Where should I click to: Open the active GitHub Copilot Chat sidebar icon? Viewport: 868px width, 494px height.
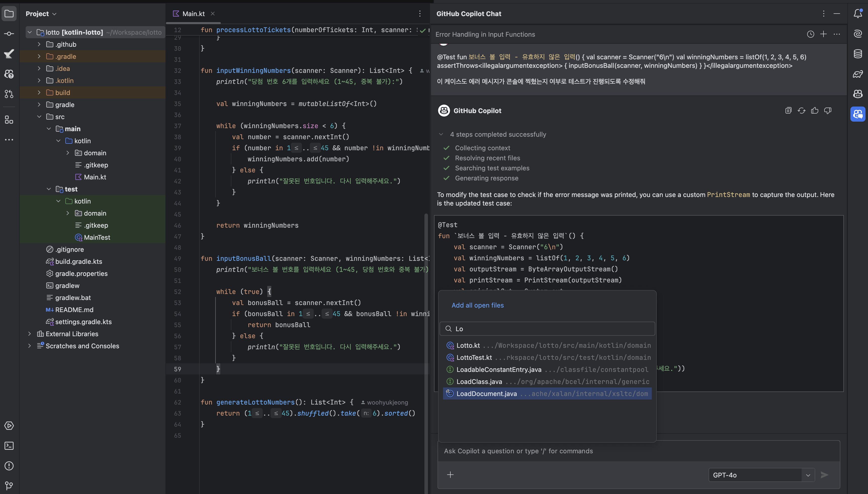coord(858,114)
